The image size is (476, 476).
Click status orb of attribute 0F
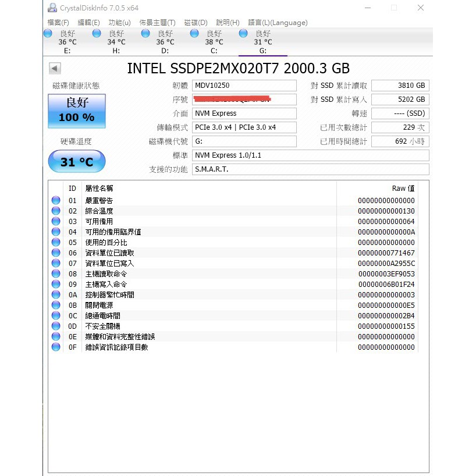(x=56, y=347)
